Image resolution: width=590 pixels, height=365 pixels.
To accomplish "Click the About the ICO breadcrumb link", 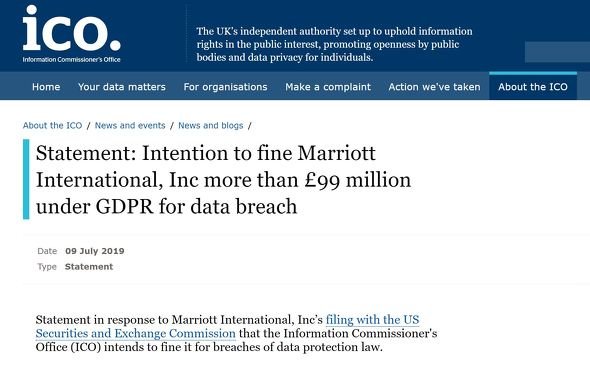I will coord(52,125).
